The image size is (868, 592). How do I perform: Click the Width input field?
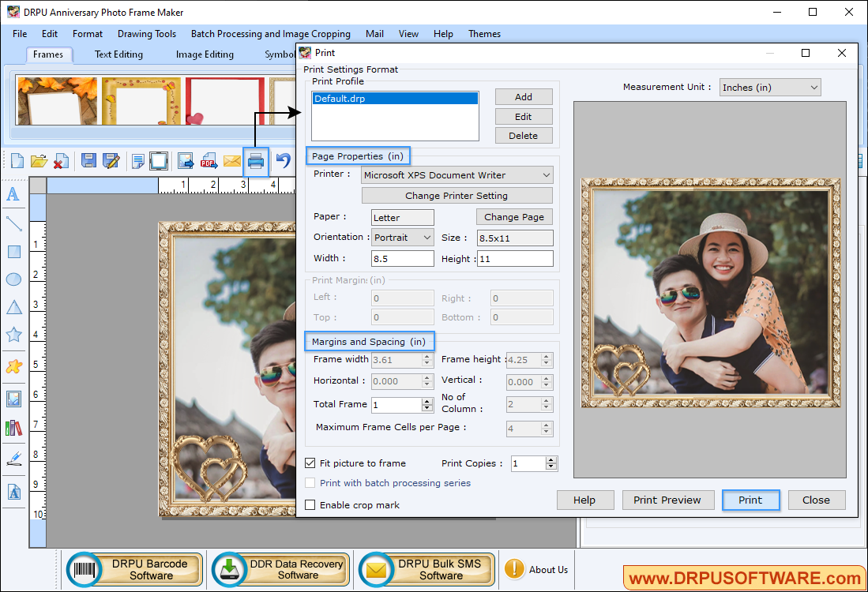[402, 259]
